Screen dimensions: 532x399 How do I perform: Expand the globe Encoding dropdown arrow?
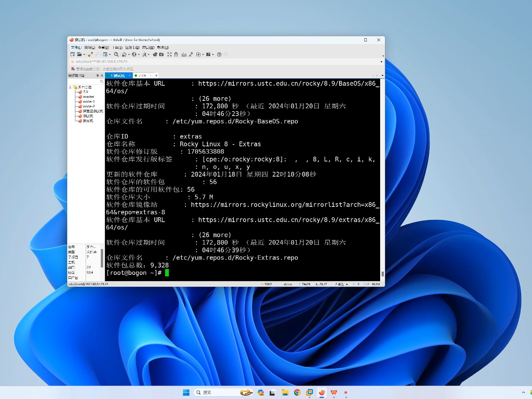[x=139, y=55]
